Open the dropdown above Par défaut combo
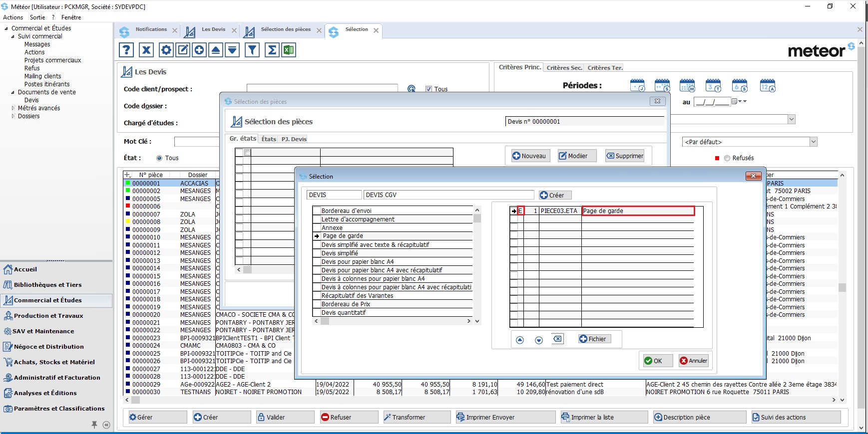Image resolution: width=868 pixels, height=434 pixels. pyautogui.click(x=791, y=119)
